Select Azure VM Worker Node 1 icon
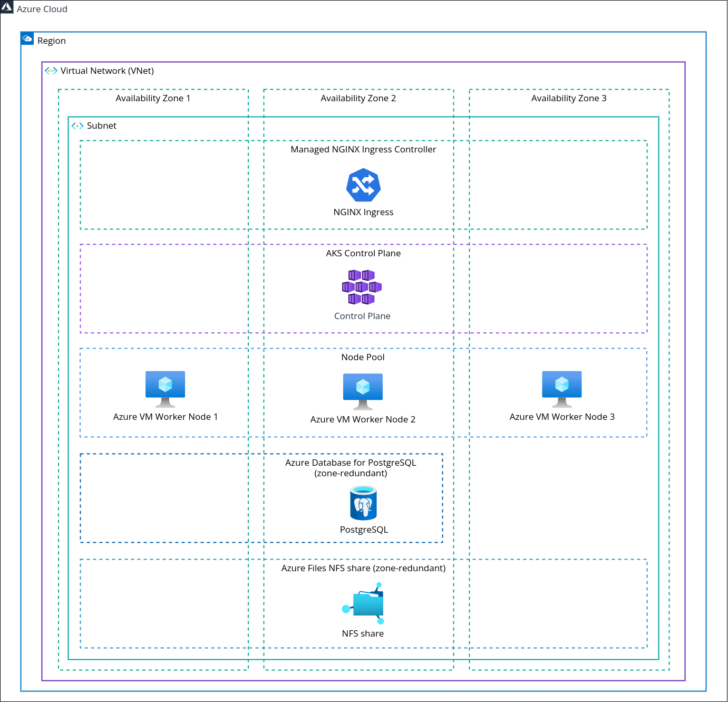 165,389
